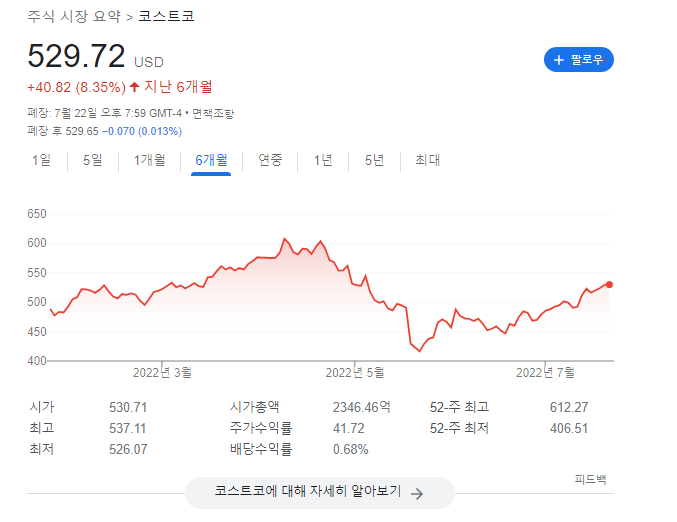Click the 529.72 current price
Screen dimensions: 677x522
[x=76, y=56]
